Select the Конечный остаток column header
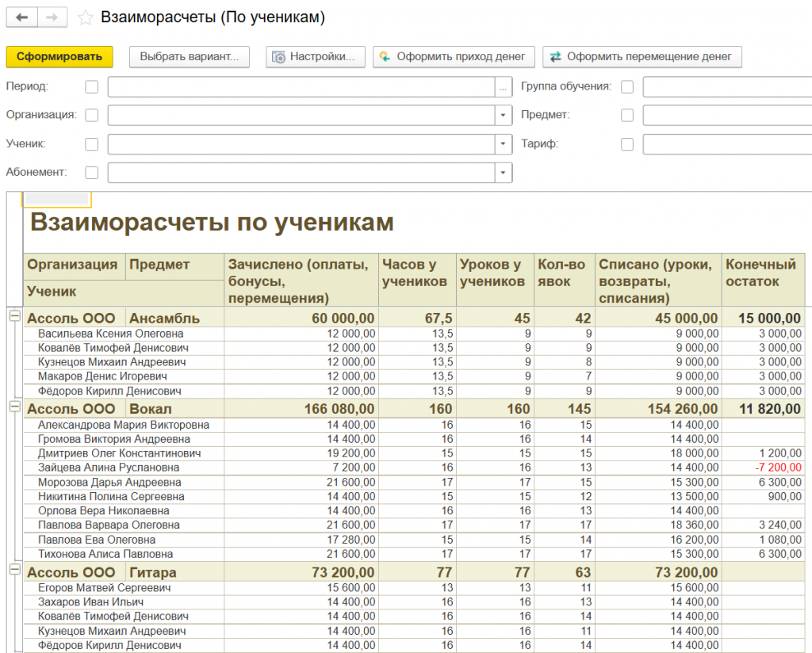The height and width of the screenshot is (653, 812). (x=764, y=280)
